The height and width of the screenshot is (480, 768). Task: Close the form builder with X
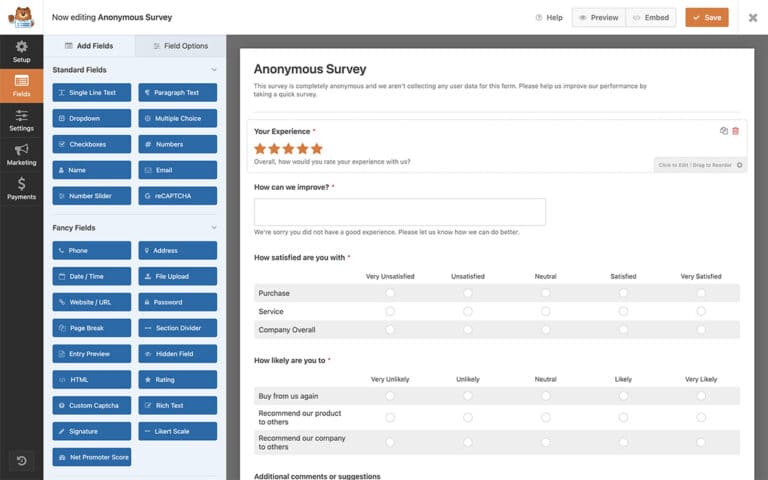pyautogui.click(x=753, y=18)
